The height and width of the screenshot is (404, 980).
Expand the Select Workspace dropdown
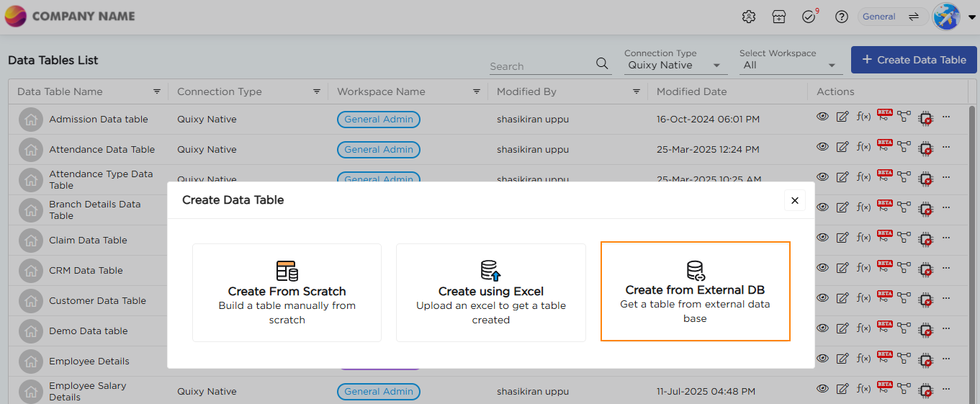[x=790, y=65]
